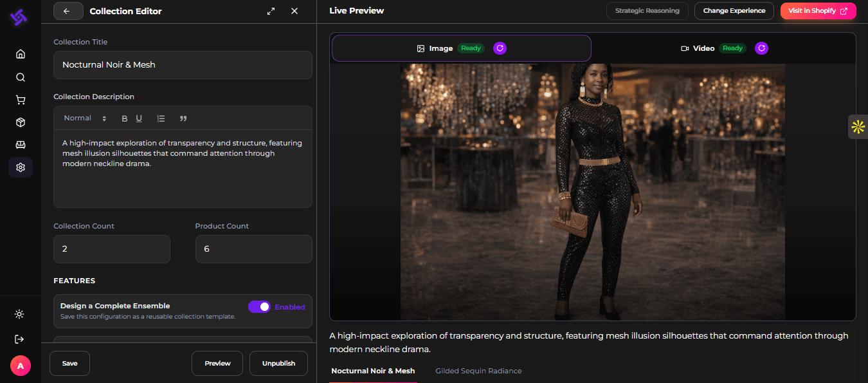
Task: Click the Change Experience button
Action: (x=734, y=11)
